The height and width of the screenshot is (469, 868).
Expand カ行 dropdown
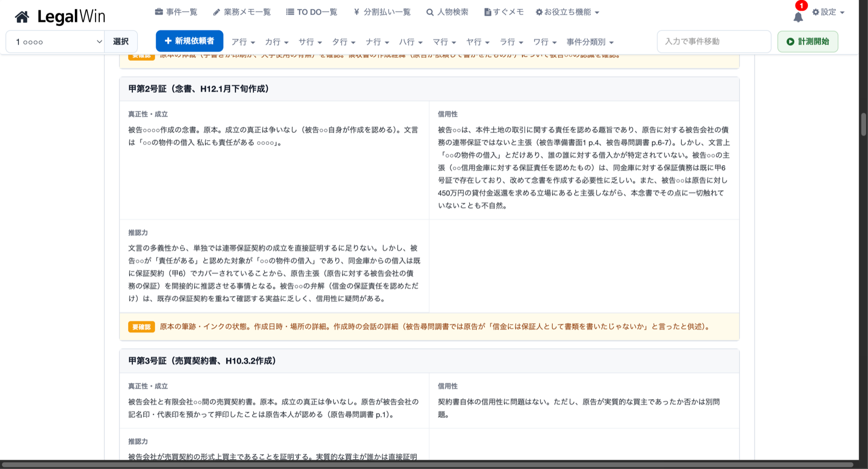277,42
